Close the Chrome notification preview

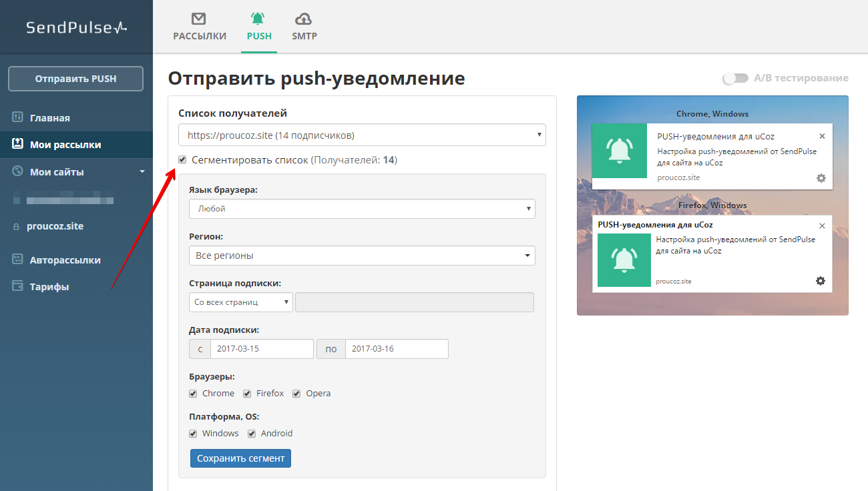pos(822,136)
